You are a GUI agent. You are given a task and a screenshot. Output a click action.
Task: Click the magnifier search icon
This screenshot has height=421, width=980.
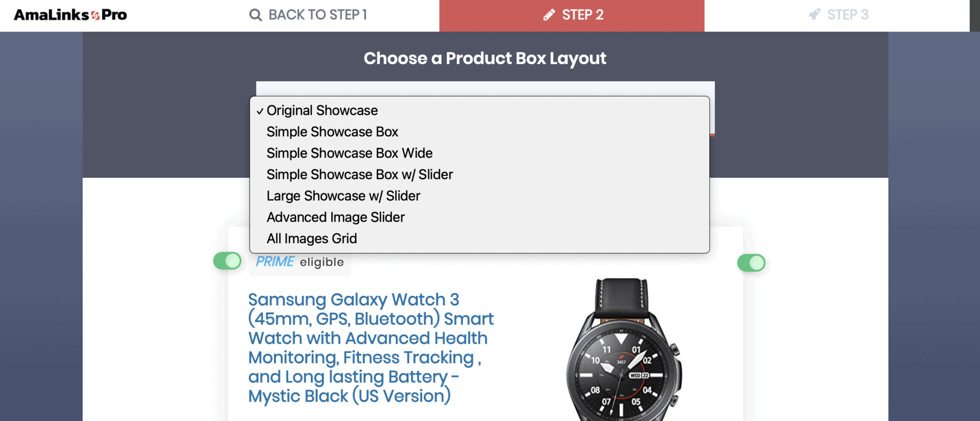256,15
